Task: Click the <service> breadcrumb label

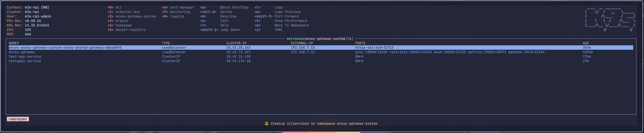Action: [18, 119]
